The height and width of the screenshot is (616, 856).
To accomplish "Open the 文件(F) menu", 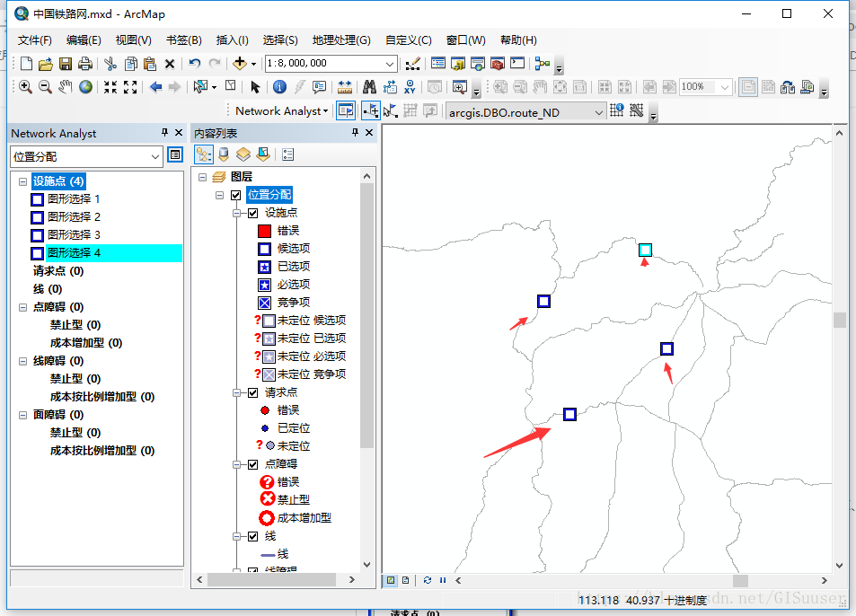I will click(34, 40).
